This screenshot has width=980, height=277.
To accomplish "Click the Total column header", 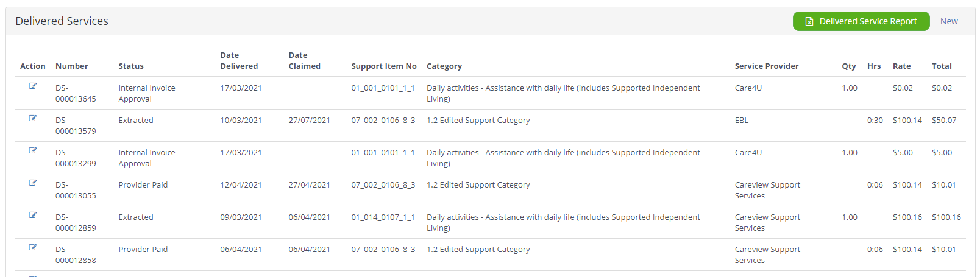I will point(942,66).
